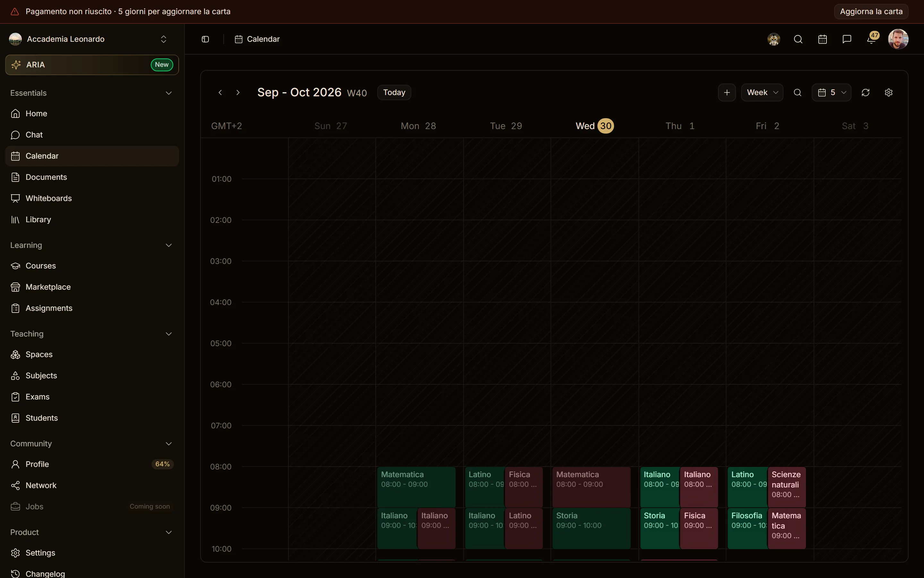Open Thursday Storia 09:00 event

tap(659, 528)
